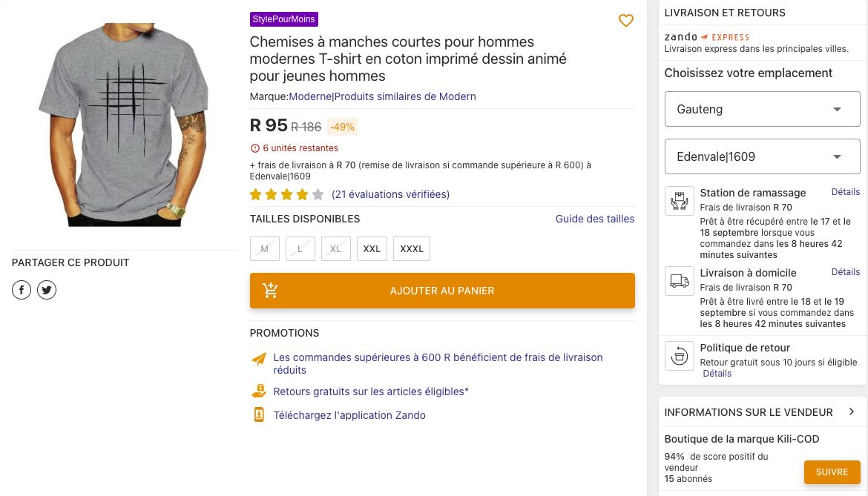Expand INFORMATIONS SUR LE VENDEUR section
The width and height of the screenshot is (868, 496).
[x=852, y=412]
